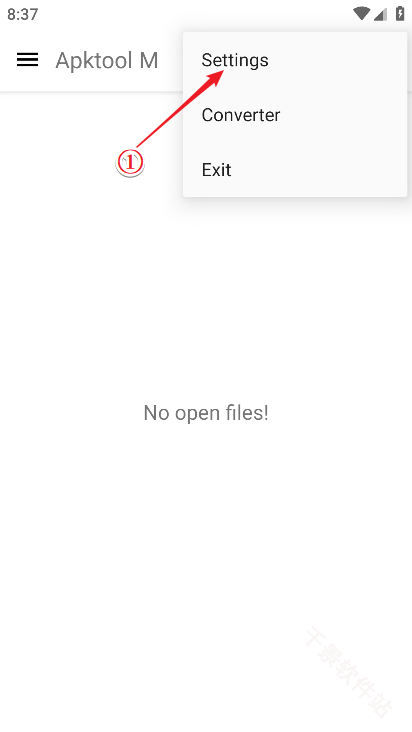The height and width of the screenshot is (732, 412).
Task: Tap the popup menu's bottom padding under Exit
Action: pyautogui.click(x=295, y=190)
